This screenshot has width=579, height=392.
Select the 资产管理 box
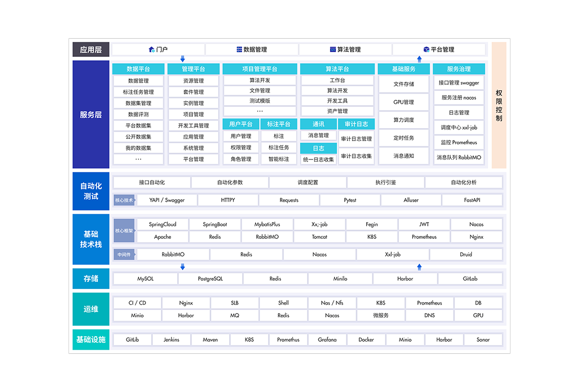point(337,111)
